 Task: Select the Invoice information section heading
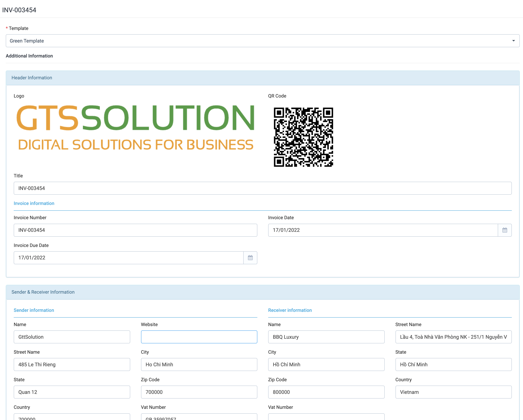(34, 203)
